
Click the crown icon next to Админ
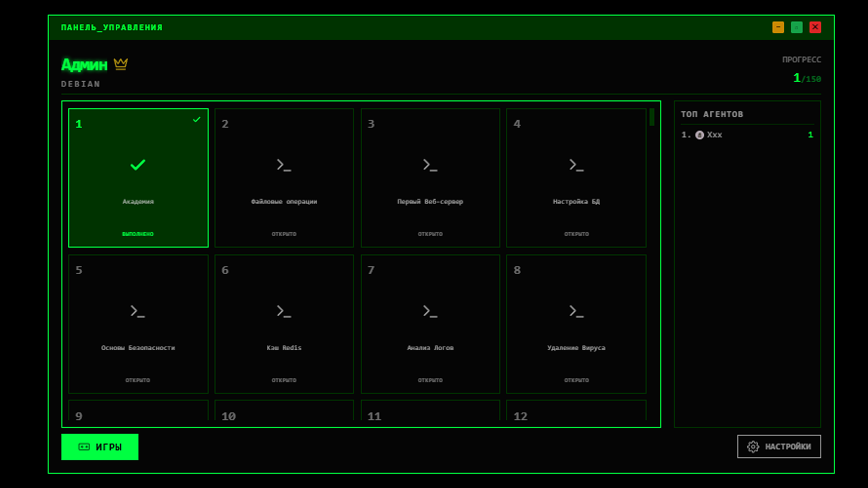pyautogui.click(x=120, y=64)
